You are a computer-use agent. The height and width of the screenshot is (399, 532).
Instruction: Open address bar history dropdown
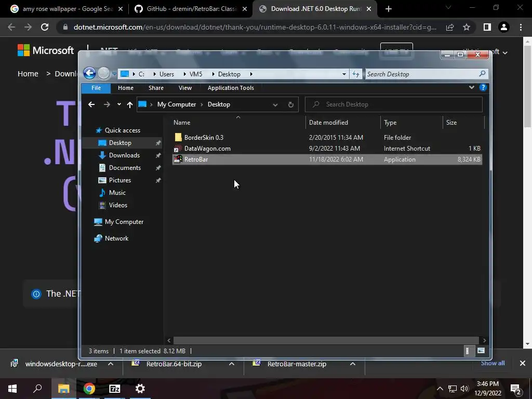point(275,105)
